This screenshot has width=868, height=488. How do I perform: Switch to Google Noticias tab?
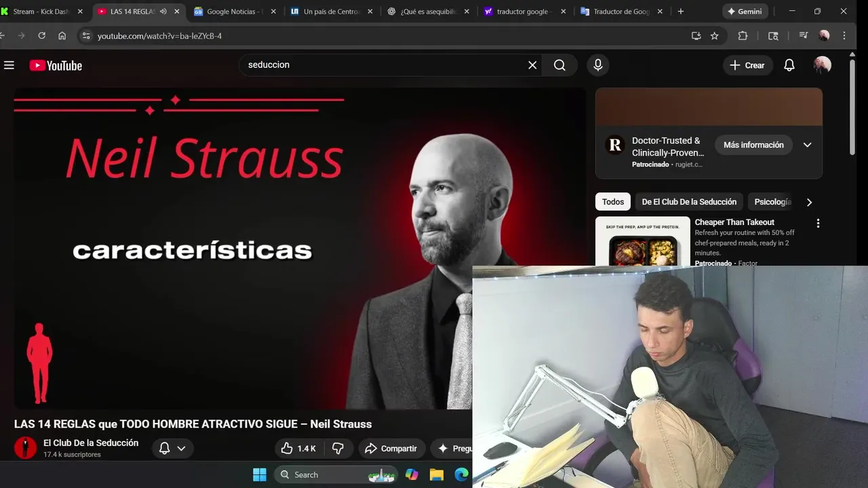pos(233,12)
